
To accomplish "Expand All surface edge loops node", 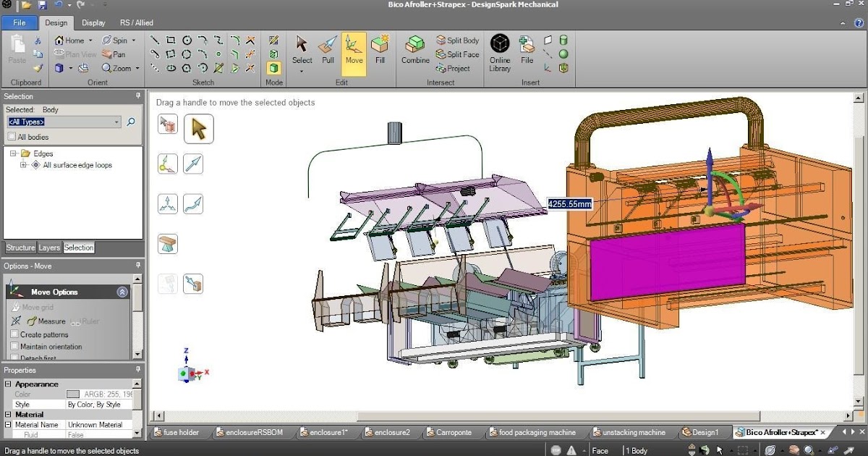I will [24, 165].
